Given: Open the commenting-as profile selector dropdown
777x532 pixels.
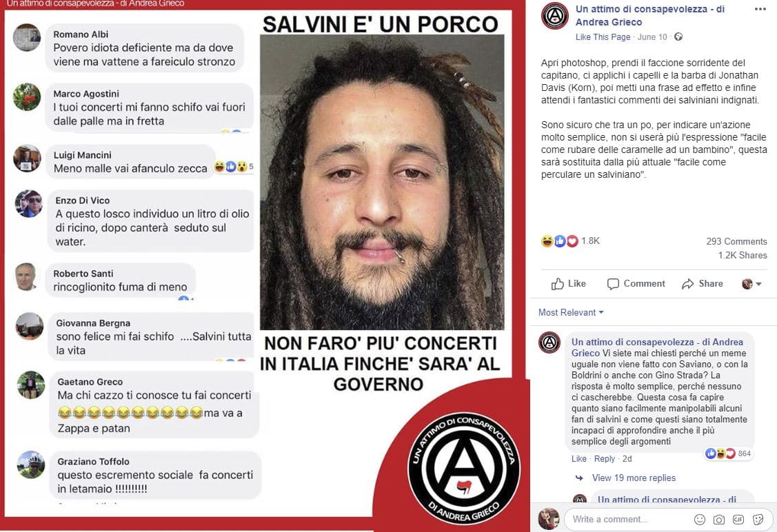Looking at the screenshot, I should 751,284.
